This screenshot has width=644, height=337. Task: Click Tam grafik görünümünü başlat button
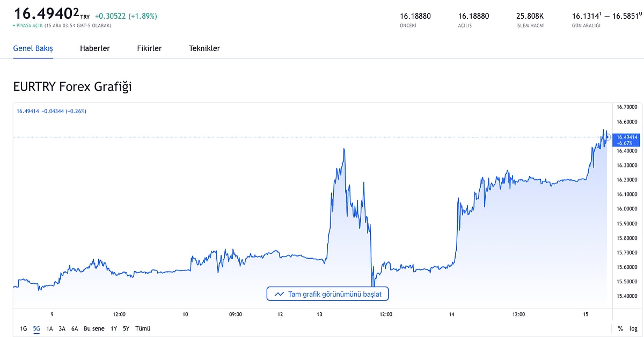327,294
